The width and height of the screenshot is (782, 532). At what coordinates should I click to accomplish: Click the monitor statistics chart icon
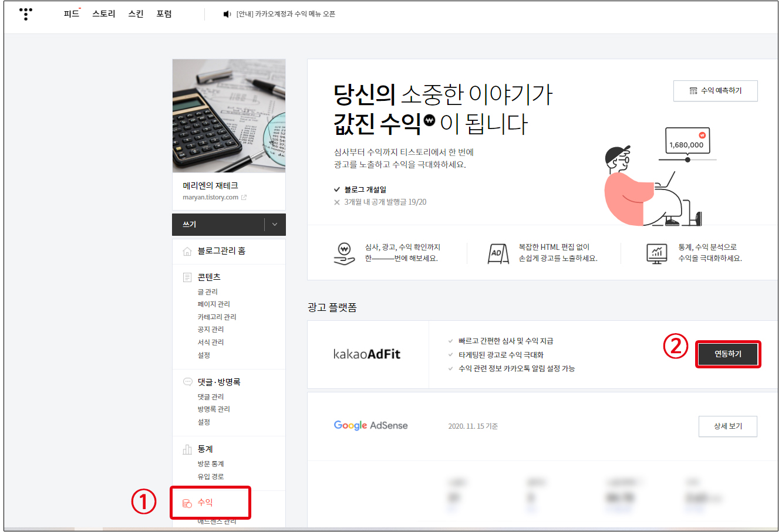(657, 253)
